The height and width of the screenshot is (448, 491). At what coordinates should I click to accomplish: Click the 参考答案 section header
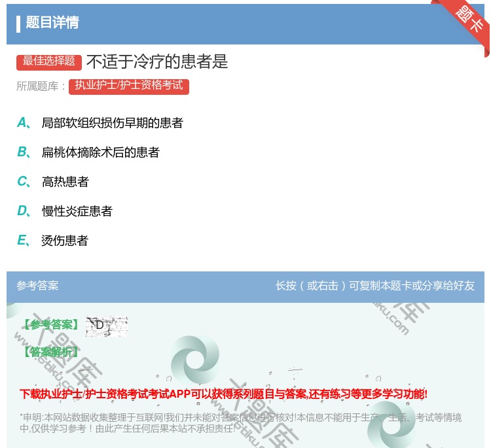[x=37, y=286]
